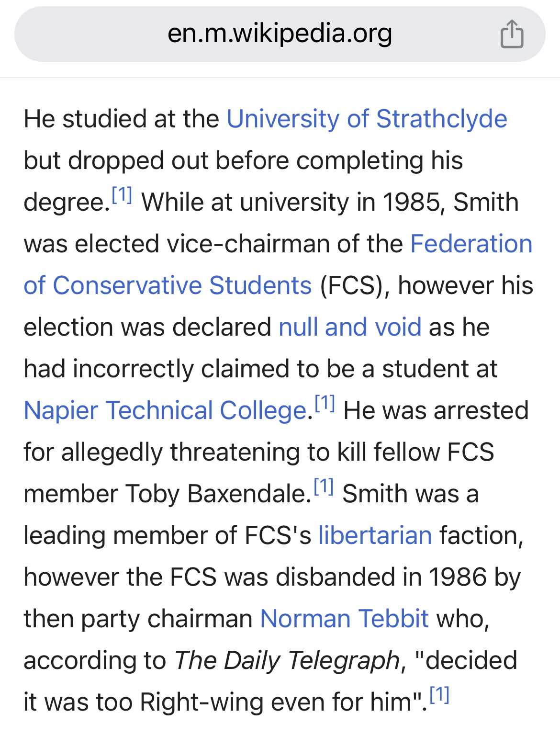Visit the Napier Technical College link
This screenshot has width=560, height=736.
pyautogui.click(x=165, y=411)
